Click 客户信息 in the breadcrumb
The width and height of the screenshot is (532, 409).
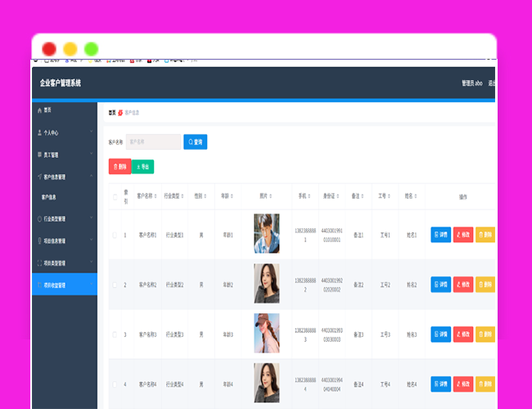pos(132,113)
